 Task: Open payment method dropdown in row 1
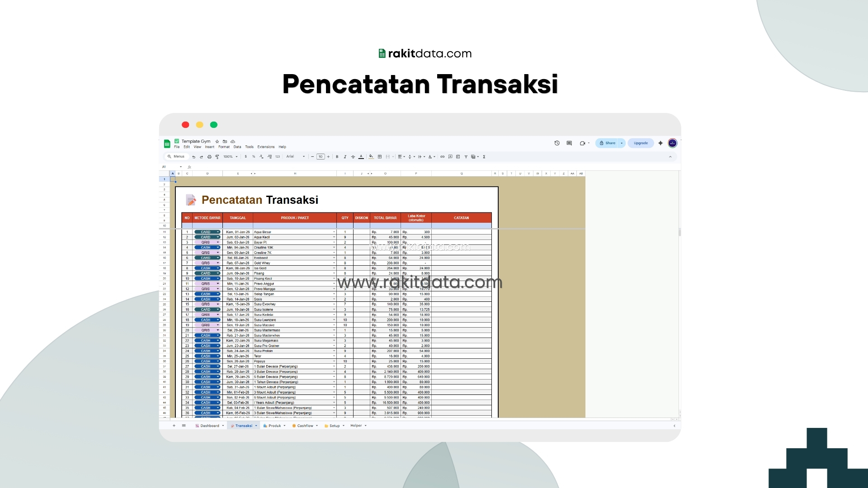click(x=207, y=232)
